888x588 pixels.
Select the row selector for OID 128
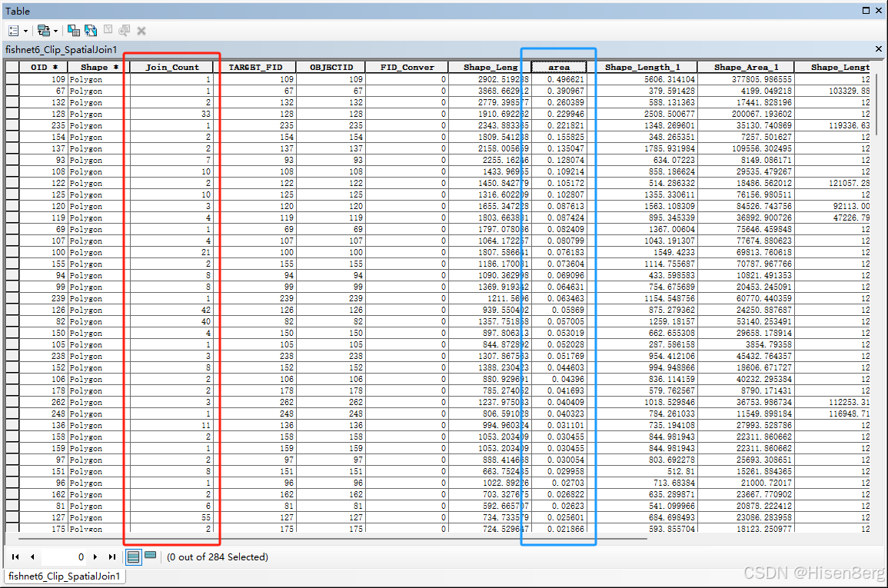pyautogui.click(x=12, y=114)
